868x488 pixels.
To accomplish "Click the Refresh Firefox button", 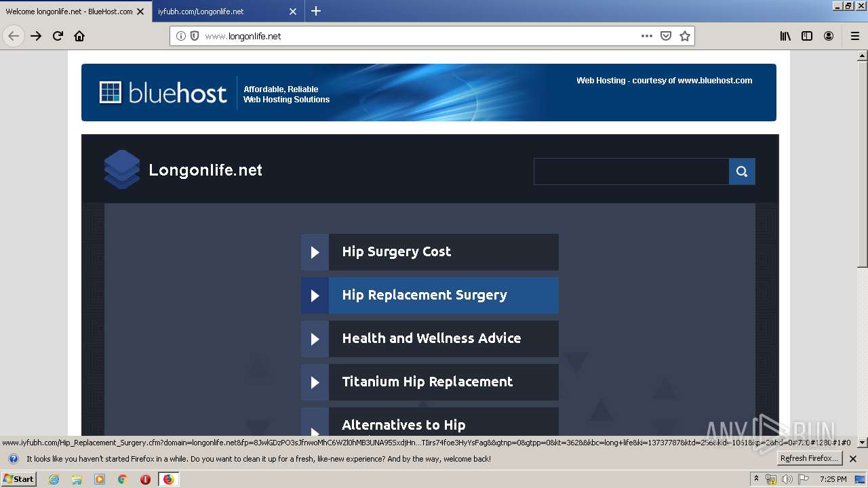I will pos(809,459).
